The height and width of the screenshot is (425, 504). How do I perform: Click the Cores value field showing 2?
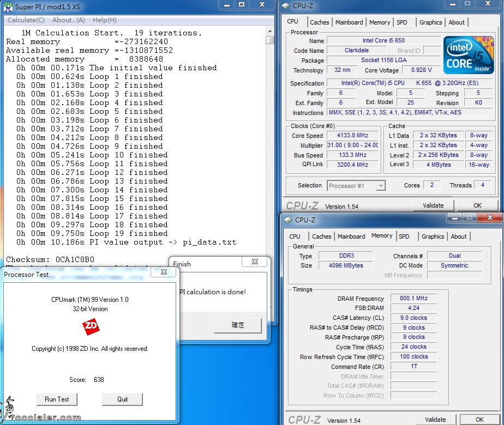tap(432, 185)
